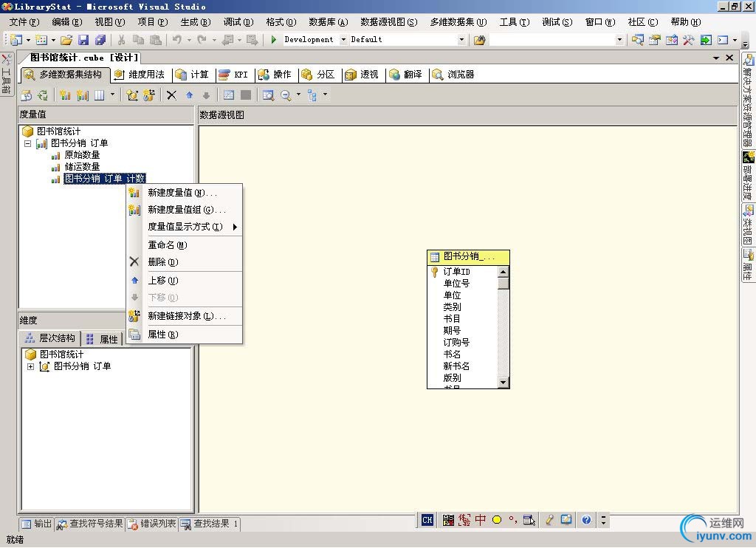The width and height of the screenshot is (756, 548).
Task: Click the Command Window toolbar icon
Action: click(x=723, y=40)
